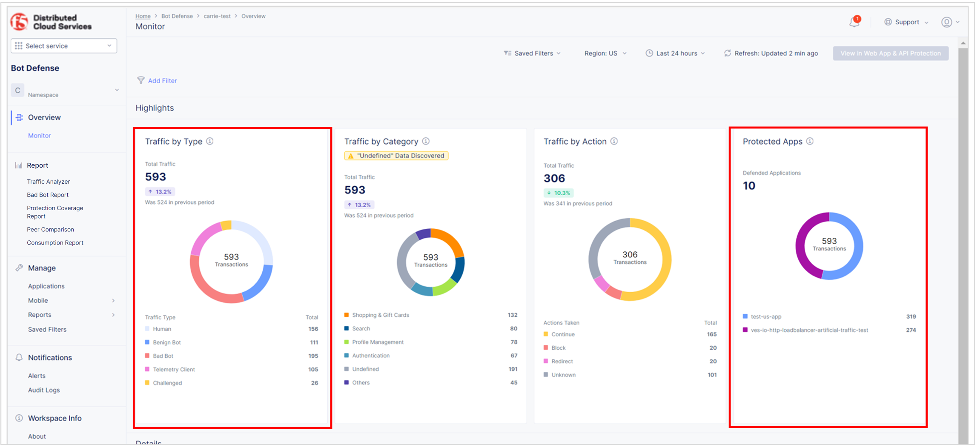Viewport: 980px width, 447px height.
Task: Expand the Mobile submenu chevron
Action: tap(113, 300)
